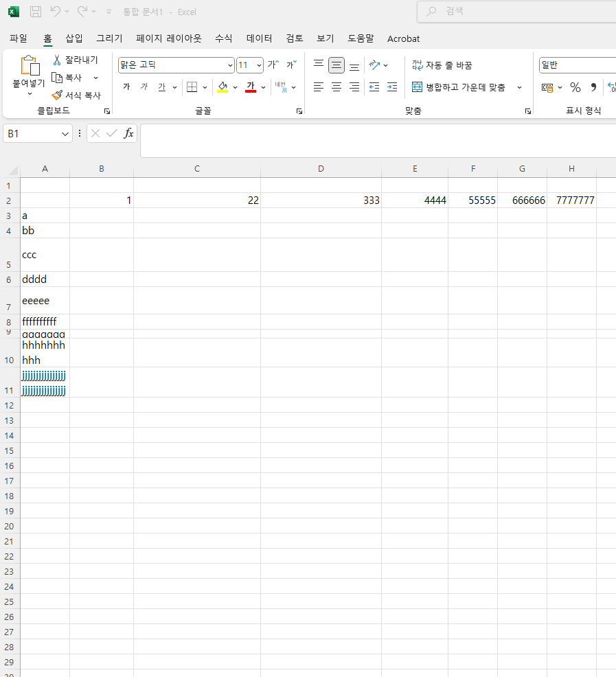Click the Format Painter (서식 복사) brush

(57, 95)
